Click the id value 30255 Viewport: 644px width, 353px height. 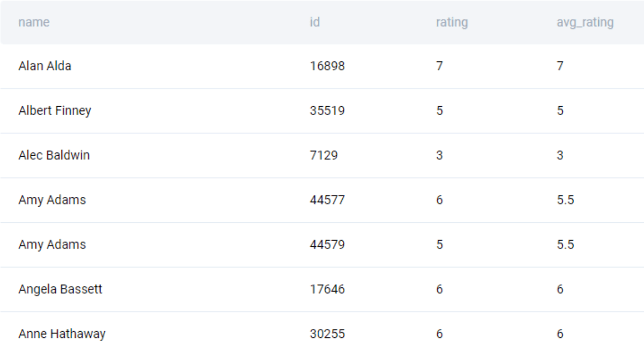point(327,334)
